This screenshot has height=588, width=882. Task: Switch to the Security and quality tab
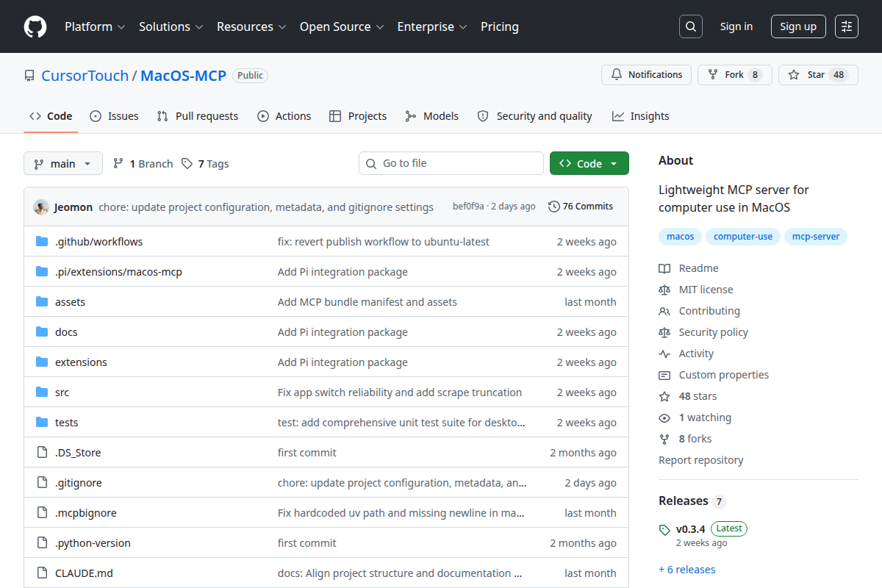(535, 116)
